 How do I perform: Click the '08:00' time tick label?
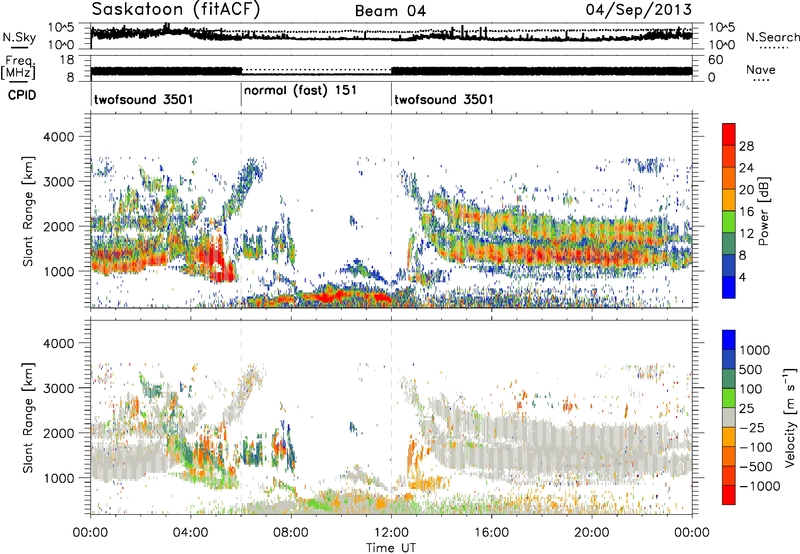pyautogui.click(x=291, y=533)
